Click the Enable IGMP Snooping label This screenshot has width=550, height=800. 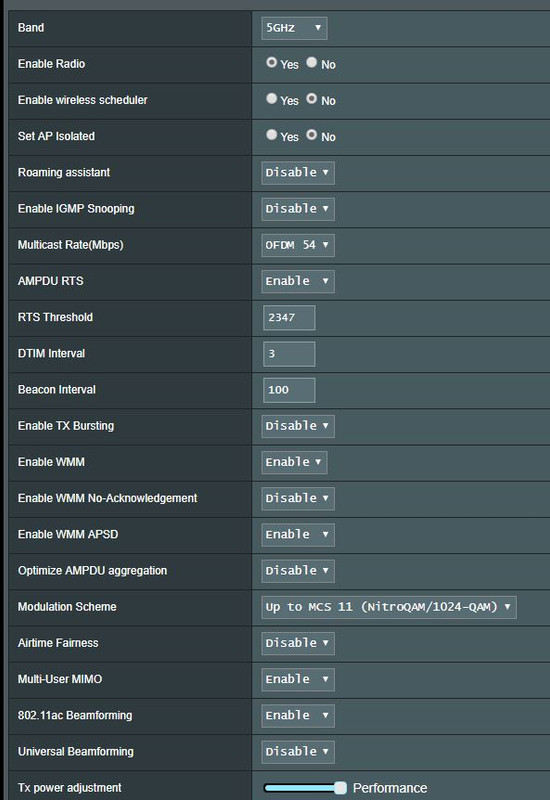click(76, 209)
